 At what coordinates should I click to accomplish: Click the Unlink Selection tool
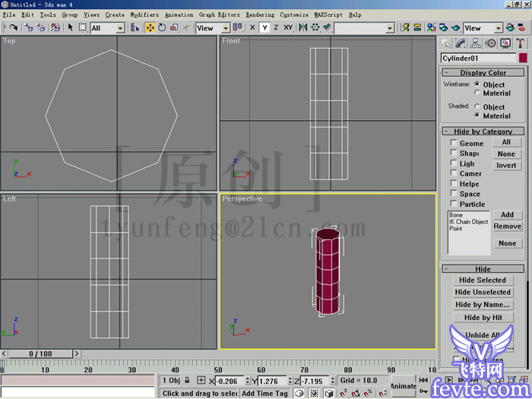point(41,27)
